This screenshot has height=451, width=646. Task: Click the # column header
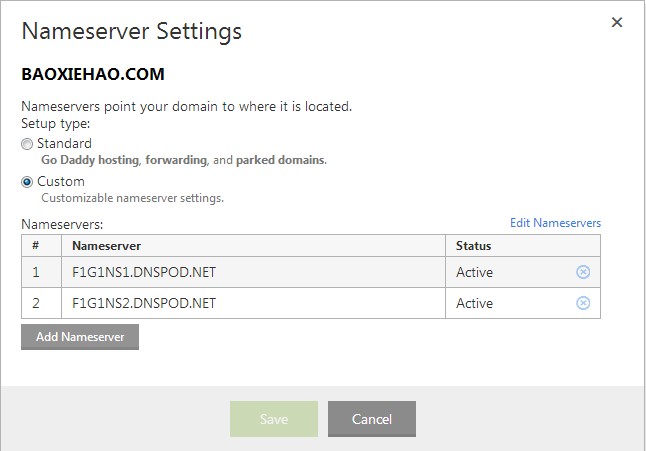point(35,246)
